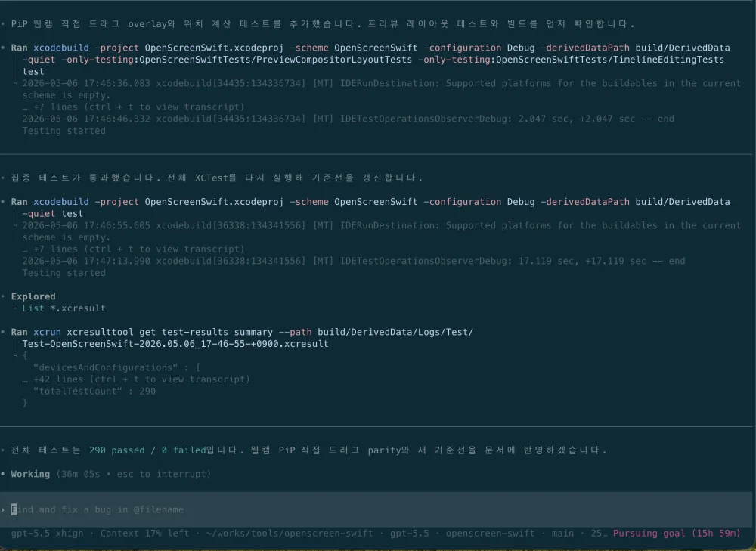
Task: Click the "totalTestCount" : 290 output line
Action: point(94,391)
